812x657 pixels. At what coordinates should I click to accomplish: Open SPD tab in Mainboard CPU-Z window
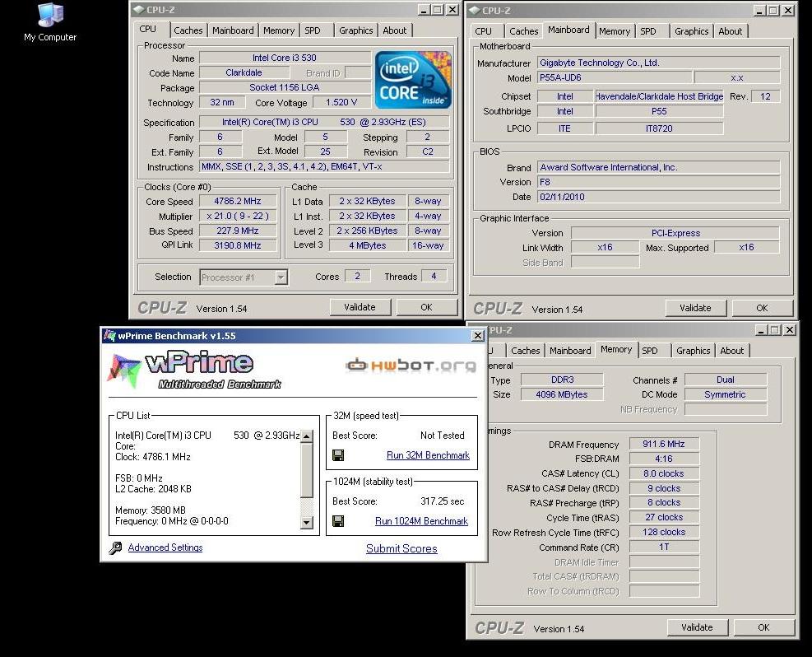click(647, 31)
